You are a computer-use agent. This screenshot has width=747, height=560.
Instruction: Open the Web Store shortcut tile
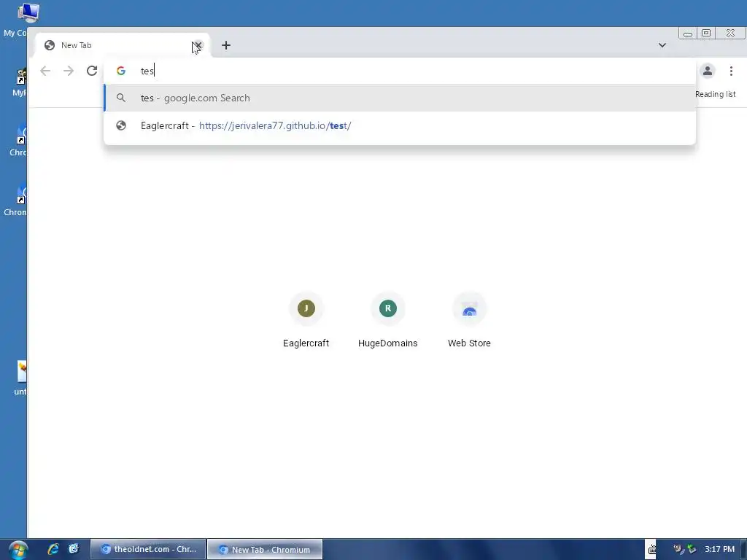click(x=469, y=320)
